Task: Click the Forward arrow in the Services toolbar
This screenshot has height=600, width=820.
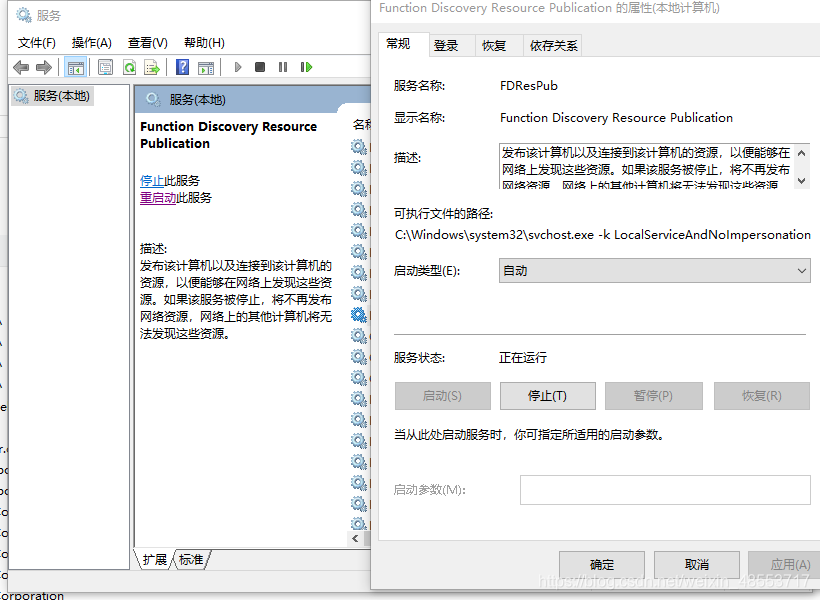Action: point(43,67)
